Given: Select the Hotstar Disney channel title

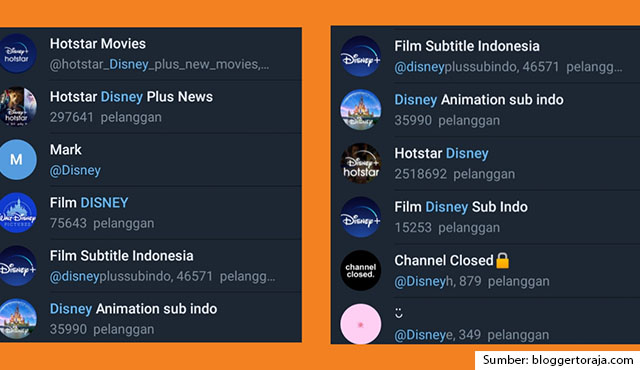Looking at the screenshot, I should click(x=441, y=153).
